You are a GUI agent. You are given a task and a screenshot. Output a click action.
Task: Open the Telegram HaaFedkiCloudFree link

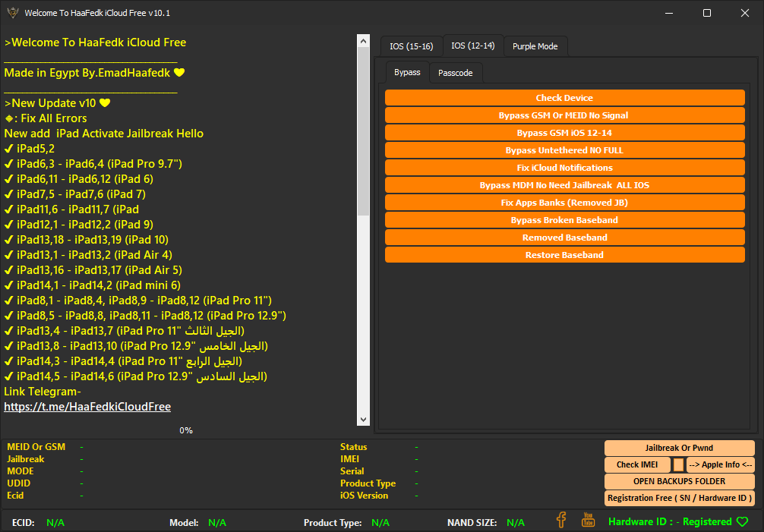point(87,408)
